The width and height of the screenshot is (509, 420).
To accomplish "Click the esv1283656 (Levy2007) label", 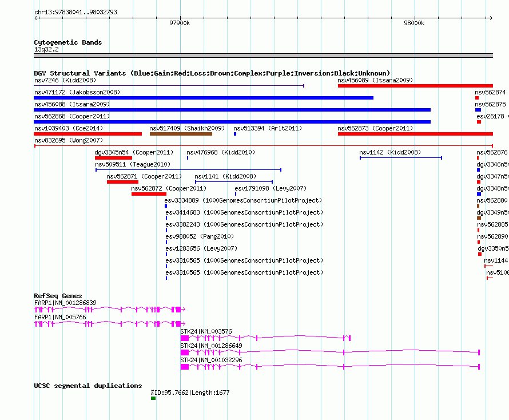I will [x=201, y=248].
